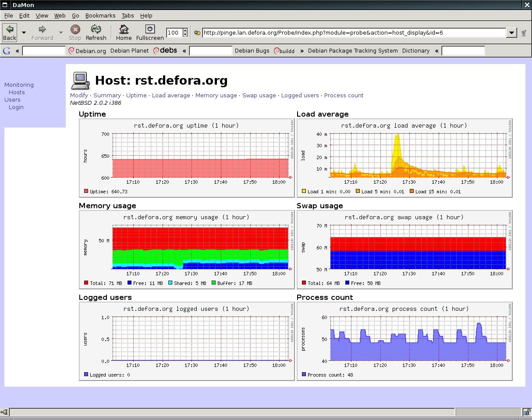Enter Fullscreen mode from the toolbar

(x=150, y=32)
